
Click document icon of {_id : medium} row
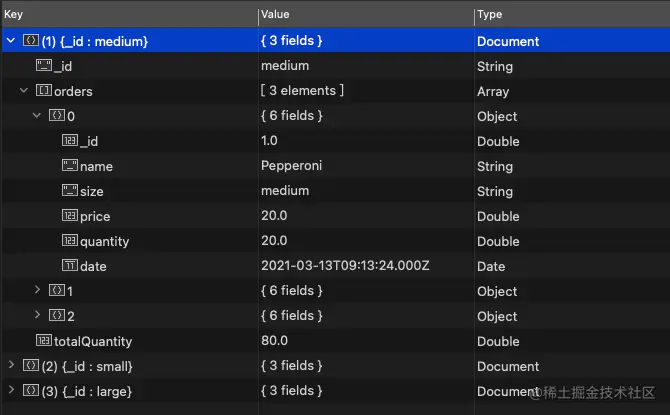(31, 41)
